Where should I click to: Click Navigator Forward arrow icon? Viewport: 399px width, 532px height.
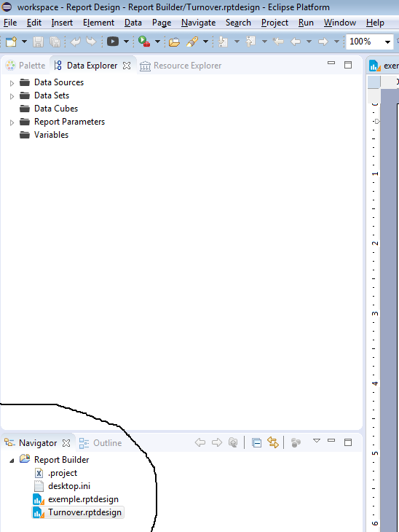217,442
